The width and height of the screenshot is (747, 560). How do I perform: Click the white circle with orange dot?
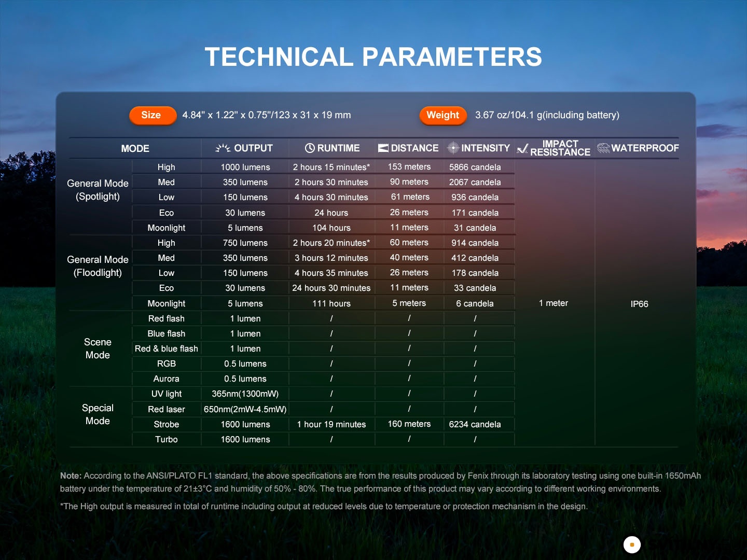pyautogui.click(x=632, y=544)
